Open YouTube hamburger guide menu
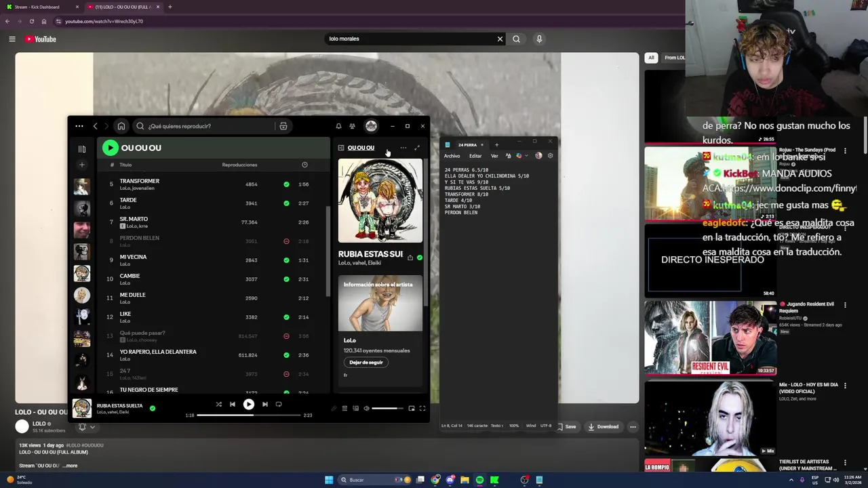 point(12,39)
